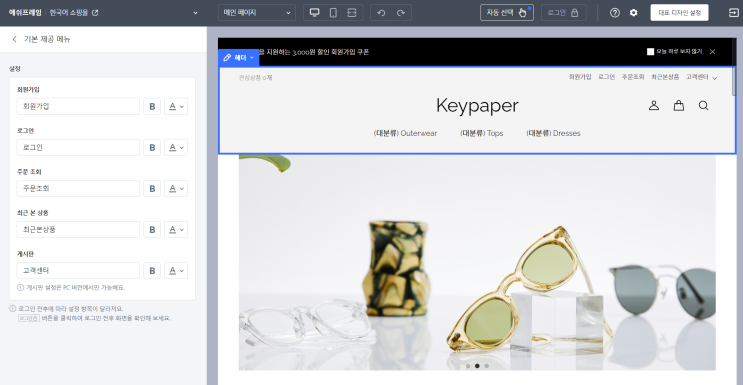Switch to responsive layout view icon
The height and width of the screenshot is (385, 743).
pyautogui.click(x=352, y=13)
